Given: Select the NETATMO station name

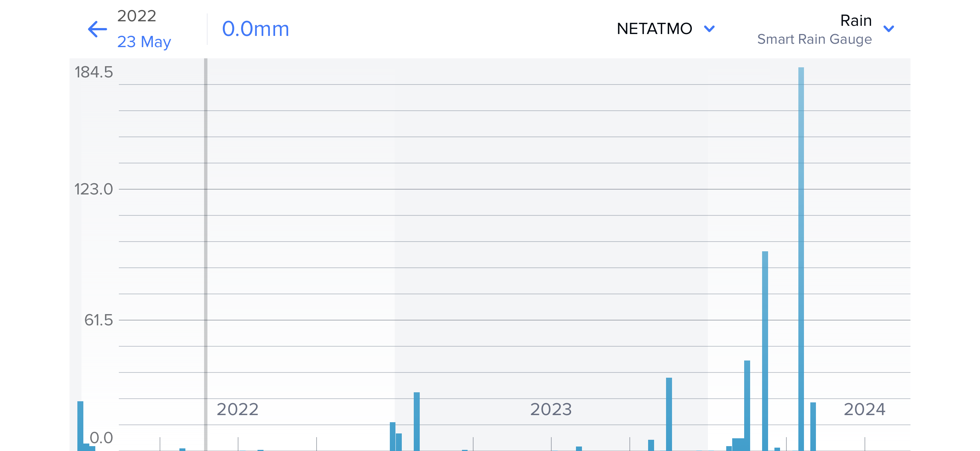Looking at the screenshot, I should [654, 29].
